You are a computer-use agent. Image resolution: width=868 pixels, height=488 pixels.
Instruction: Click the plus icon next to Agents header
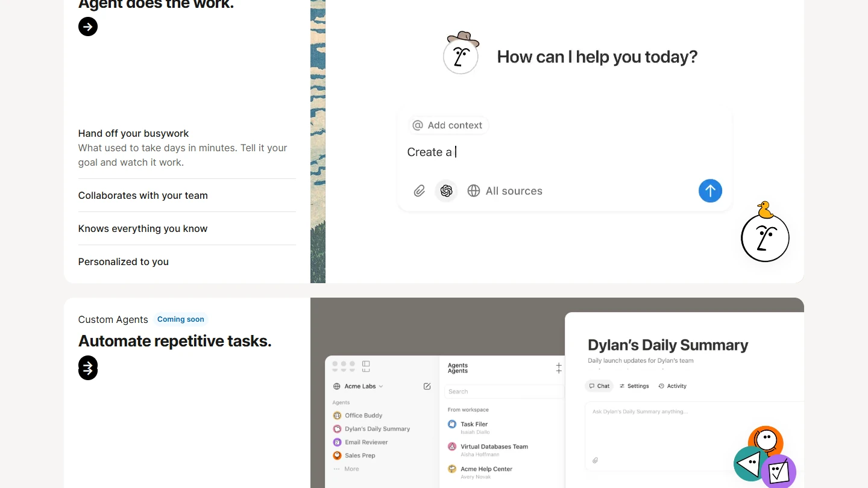tap(558, 368)
